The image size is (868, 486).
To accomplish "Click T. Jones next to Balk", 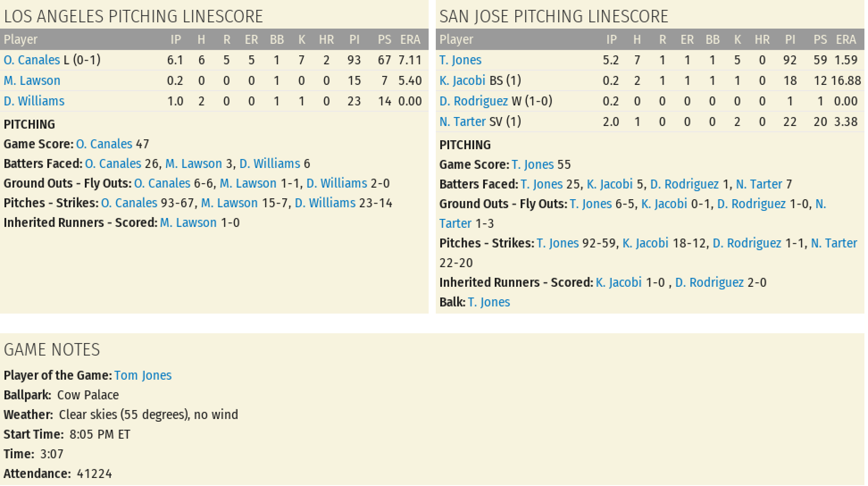I will coord(489,302).
